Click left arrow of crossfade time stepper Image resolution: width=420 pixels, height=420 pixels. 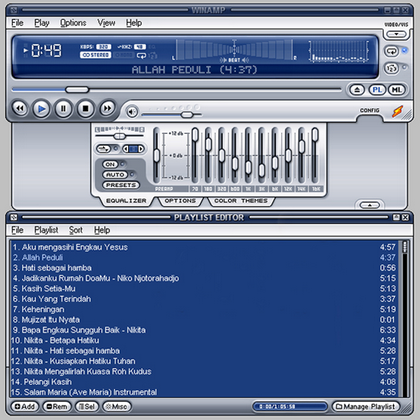[126, 149]
